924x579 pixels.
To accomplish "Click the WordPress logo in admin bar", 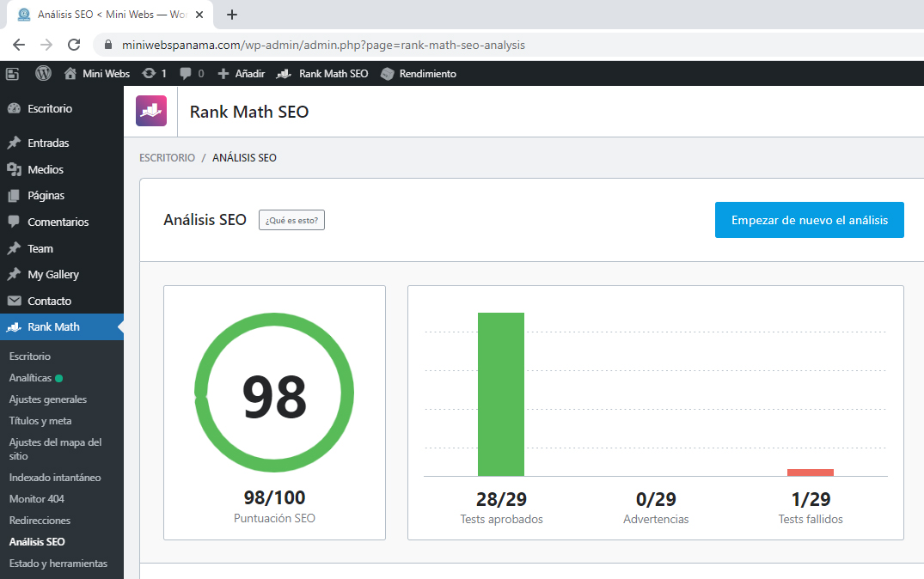I will click(x=43, y=74).
